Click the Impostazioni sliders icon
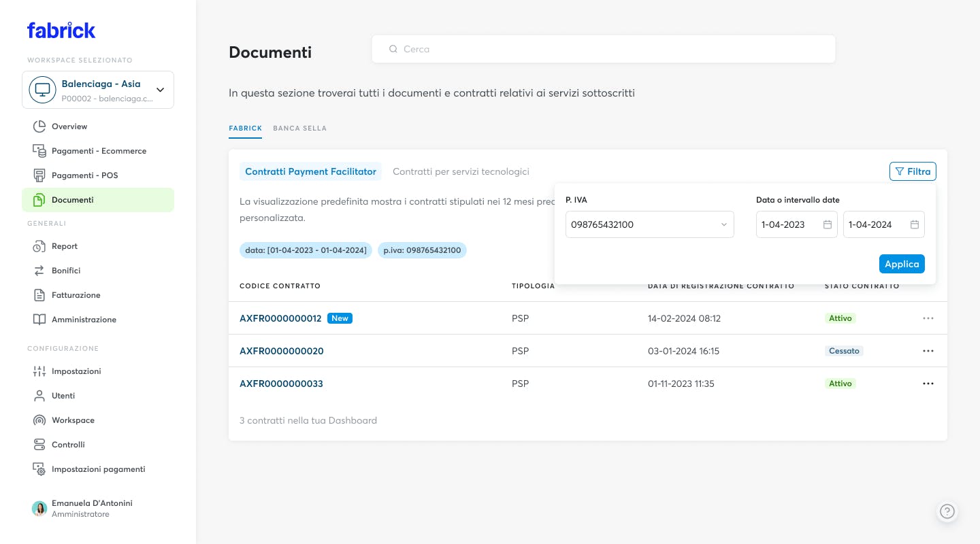 (39, 371)
